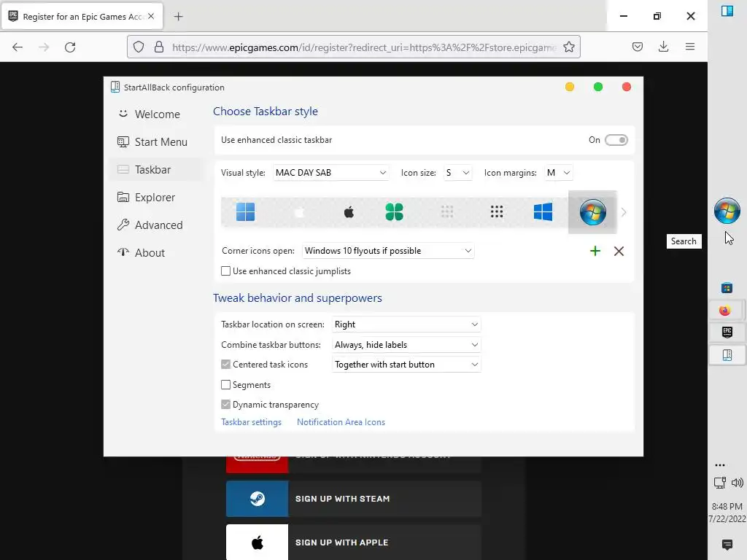This screenshot has height=560, width=747.
Task: Open Microsoft Store from the taskbar
Action: pyautogui.click(x=727, y=287)
